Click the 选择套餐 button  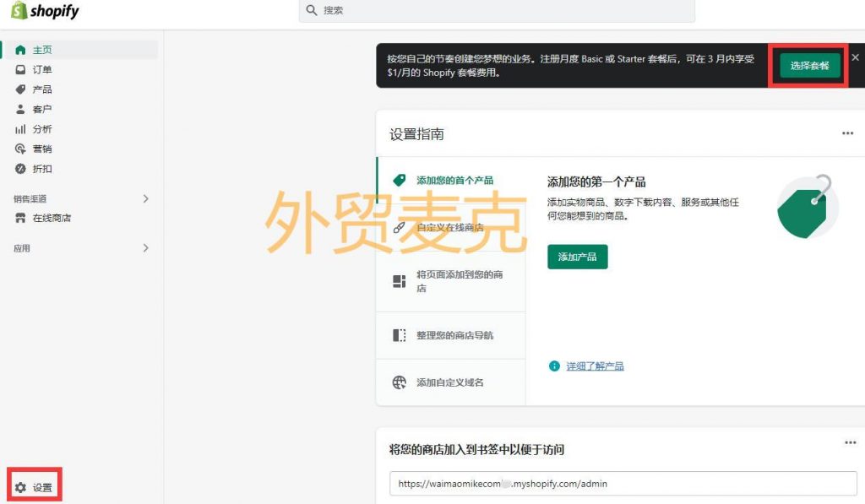pyautogui.click(x=809, y=66)
